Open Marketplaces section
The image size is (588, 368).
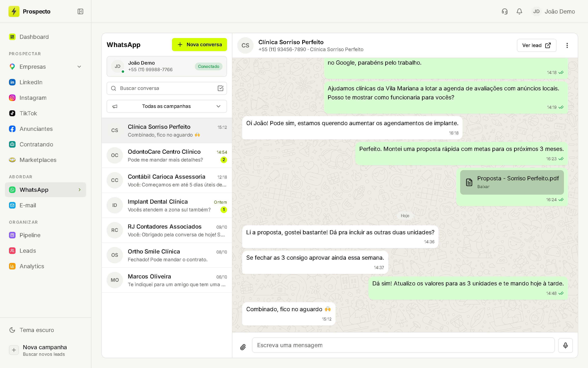tap(46, 160)
